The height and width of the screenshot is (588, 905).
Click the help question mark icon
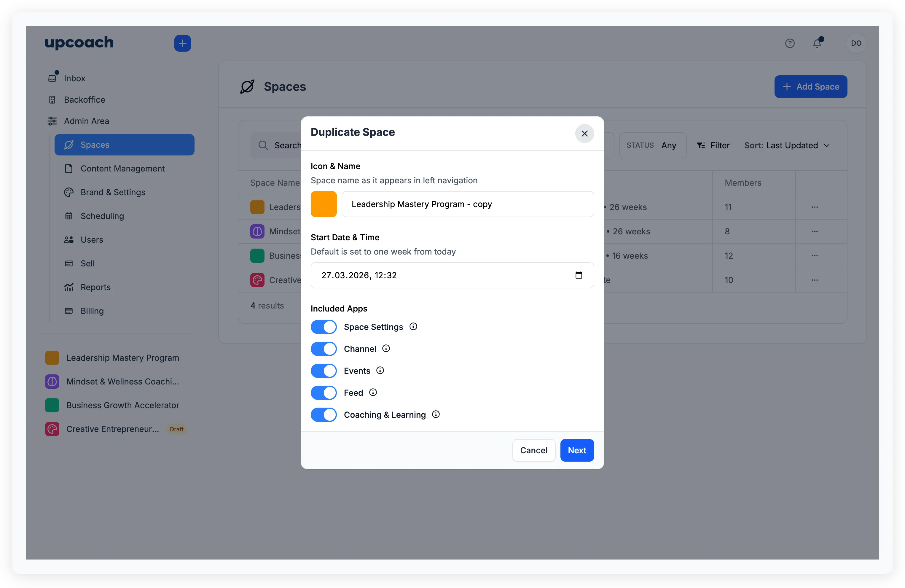790,43
